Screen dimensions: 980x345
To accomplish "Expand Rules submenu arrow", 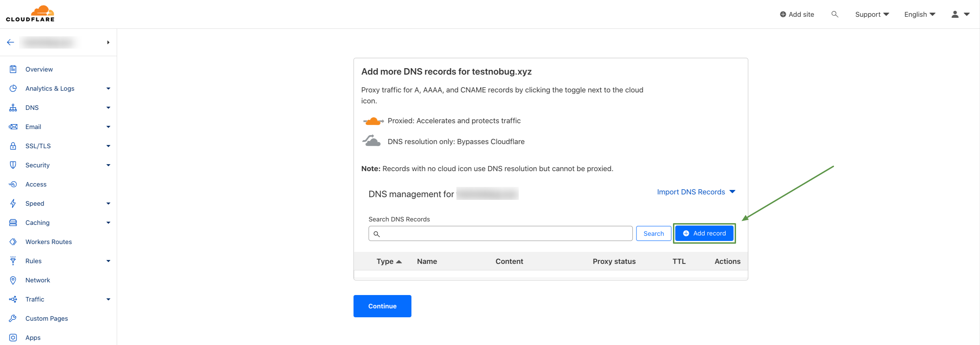I will point(108,261).
